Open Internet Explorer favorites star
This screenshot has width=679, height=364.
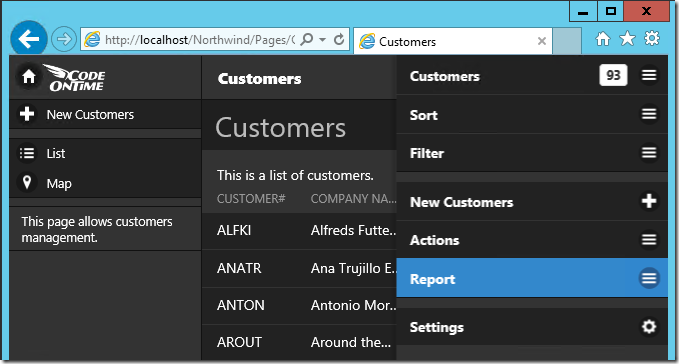(627, 39)
